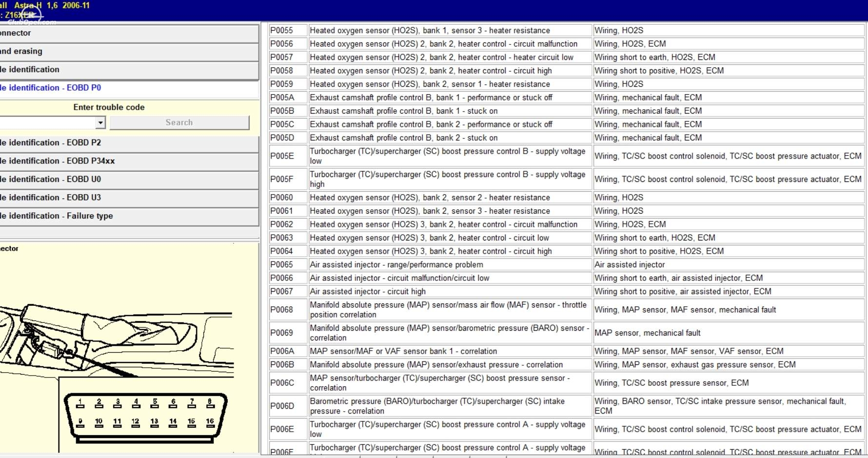Click the trouble code input field

48,122
